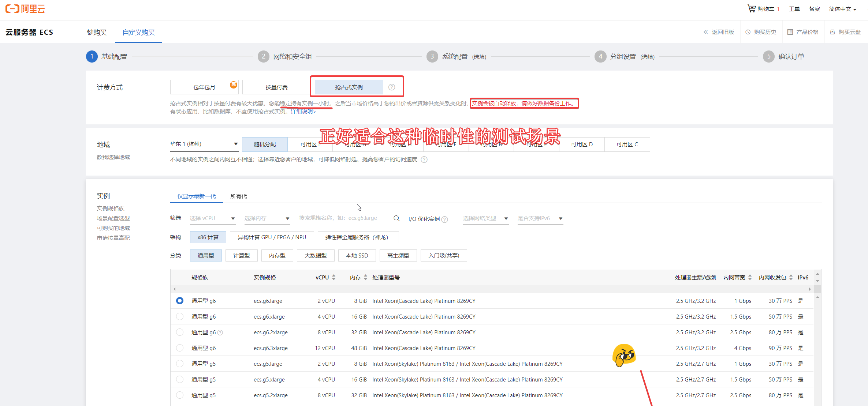The image size is (868, 406).
Task: Select the ecs.g5.2xlarge radio button
Action: pos(180,395)
